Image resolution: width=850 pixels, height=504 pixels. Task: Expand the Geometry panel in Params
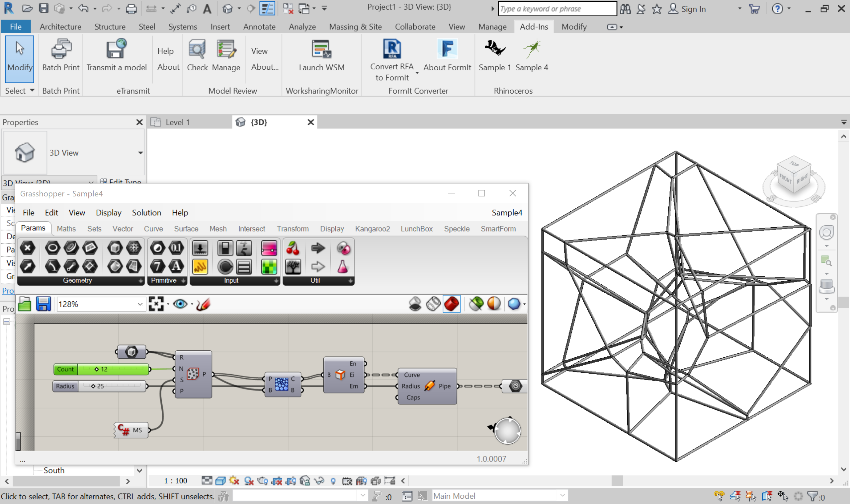[x=140, y=281]
